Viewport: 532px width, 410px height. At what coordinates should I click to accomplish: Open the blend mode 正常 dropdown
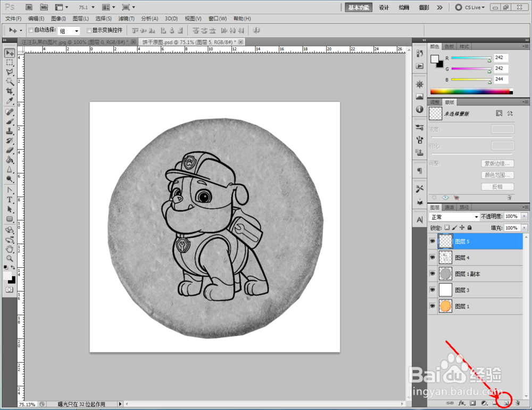(x=454, y=217)
